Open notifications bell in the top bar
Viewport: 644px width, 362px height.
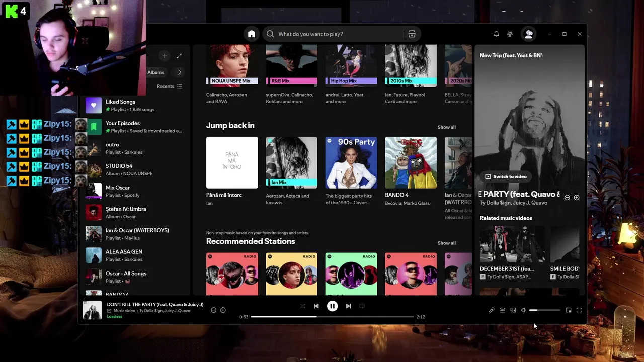pyautogui.click(x=496, y=34)
